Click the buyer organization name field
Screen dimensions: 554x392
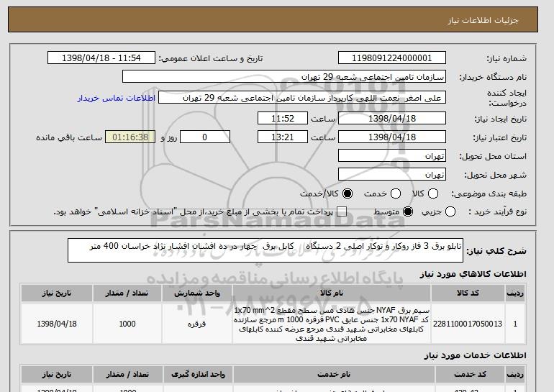pyautogui.click(x=284, y=77)
